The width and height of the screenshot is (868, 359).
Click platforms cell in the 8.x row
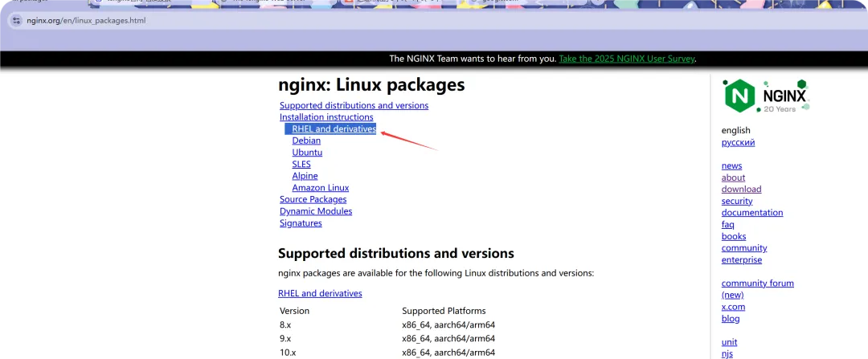click(x=448, y=324)
